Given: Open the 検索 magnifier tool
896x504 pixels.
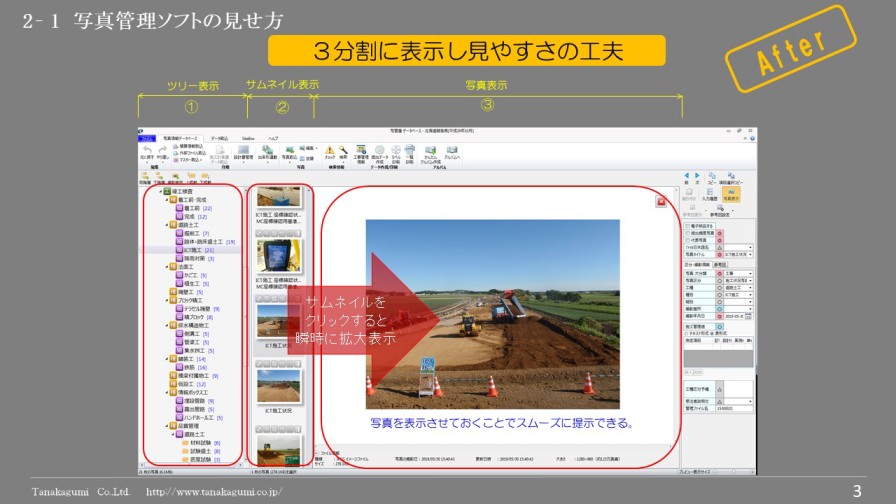Looking at the screenshot, I should coord(343,150).
